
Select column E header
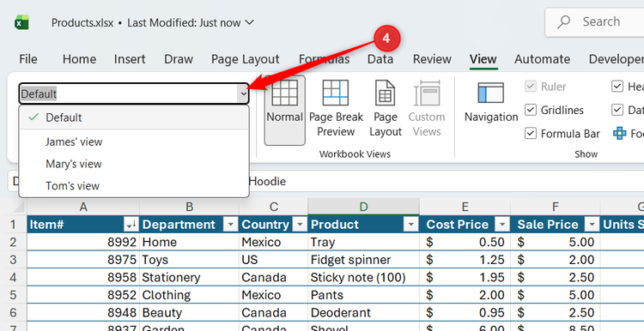point(465,207)
